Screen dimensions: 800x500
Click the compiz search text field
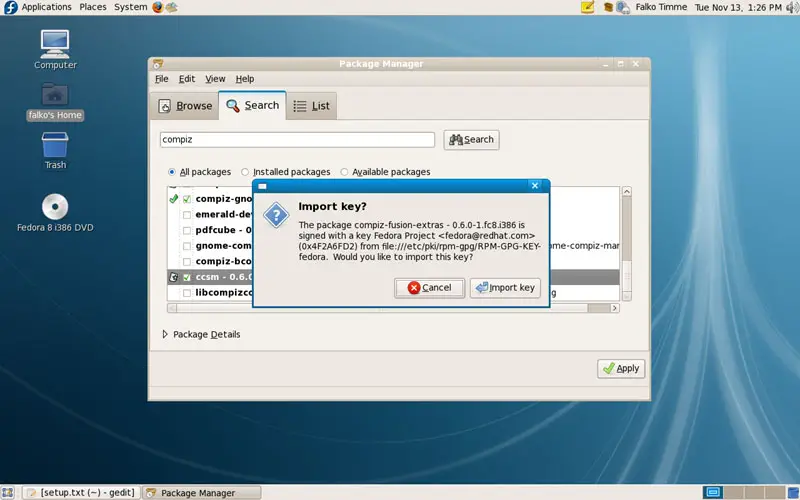click(297, 139)
